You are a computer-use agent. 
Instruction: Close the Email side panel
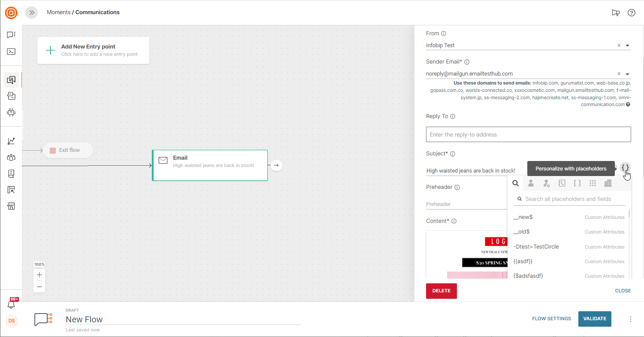point(623,291)
